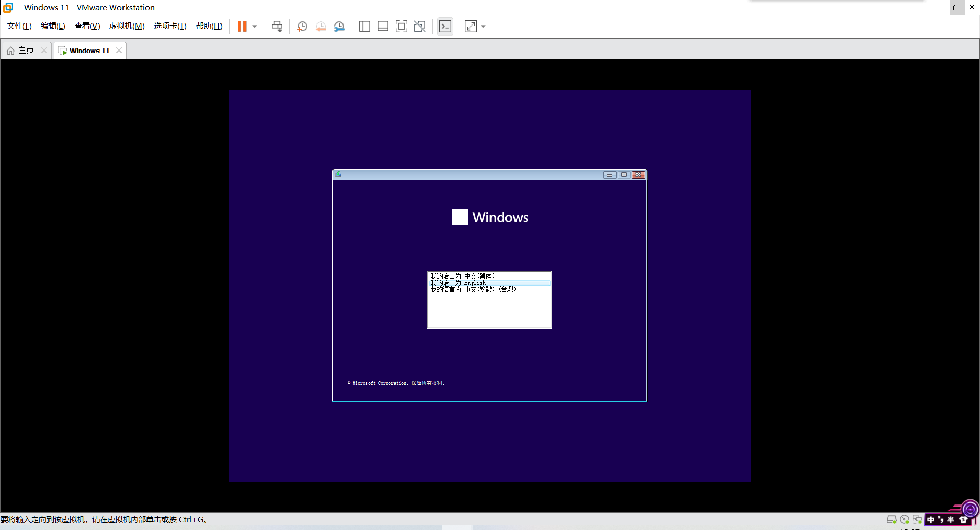
Task: Click the hard disk status icon
Action: pyautogui.click(x=891, y=520)
